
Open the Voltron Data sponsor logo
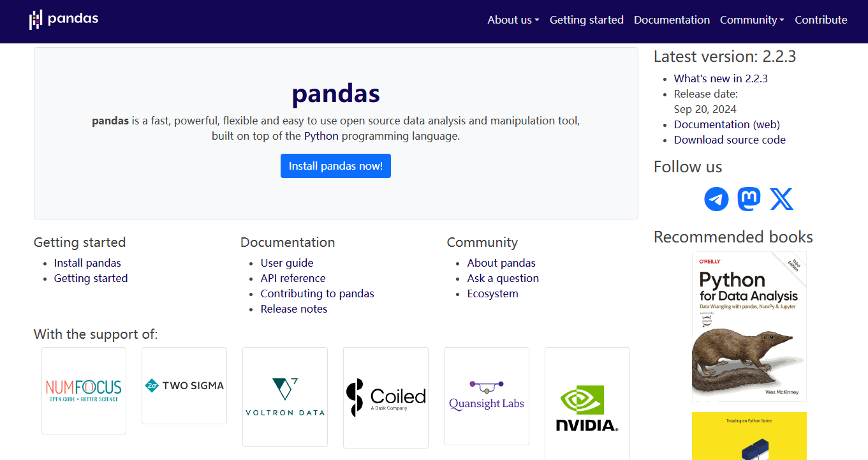tap(285, 396)
